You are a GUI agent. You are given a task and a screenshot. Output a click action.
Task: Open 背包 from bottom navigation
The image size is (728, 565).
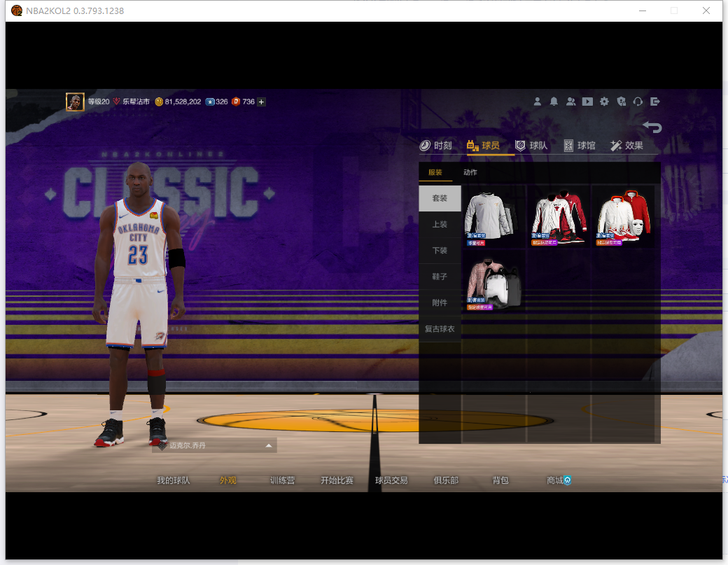pos(500,480)
